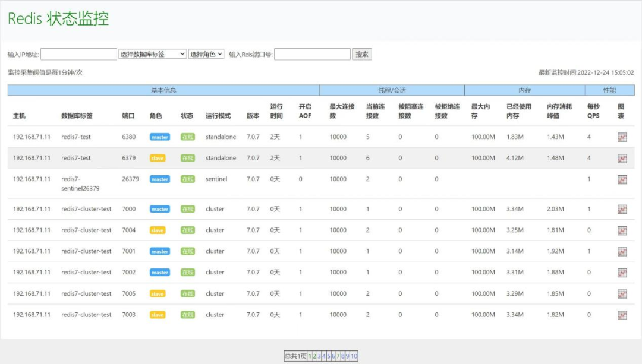Open the chart for cluster port 7000
The image size is (642, 364).
[623, 209]
